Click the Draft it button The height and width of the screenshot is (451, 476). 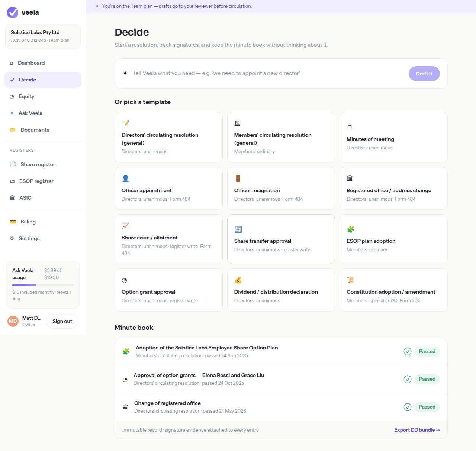[x=424, y=74]
